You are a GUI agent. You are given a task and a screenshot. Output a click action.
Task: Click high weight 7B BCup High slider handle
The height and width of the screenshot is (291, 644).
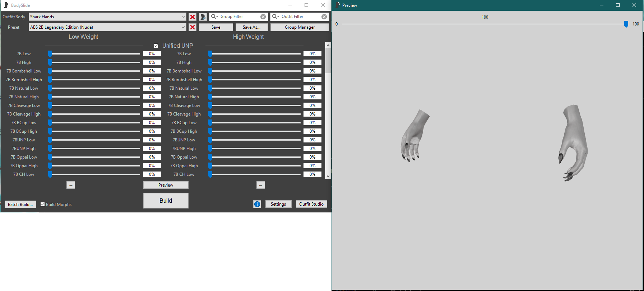click(210, 131)
